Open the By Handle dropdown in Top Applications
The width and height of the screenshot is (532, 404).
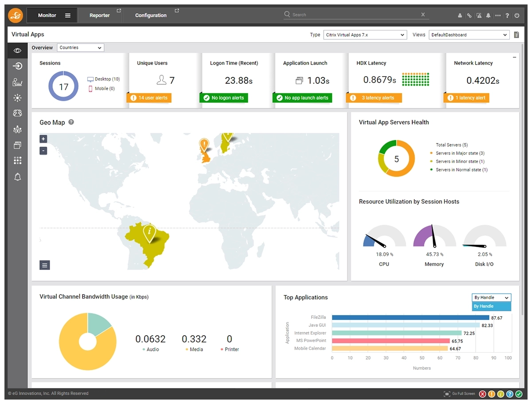tap(492, 298)
